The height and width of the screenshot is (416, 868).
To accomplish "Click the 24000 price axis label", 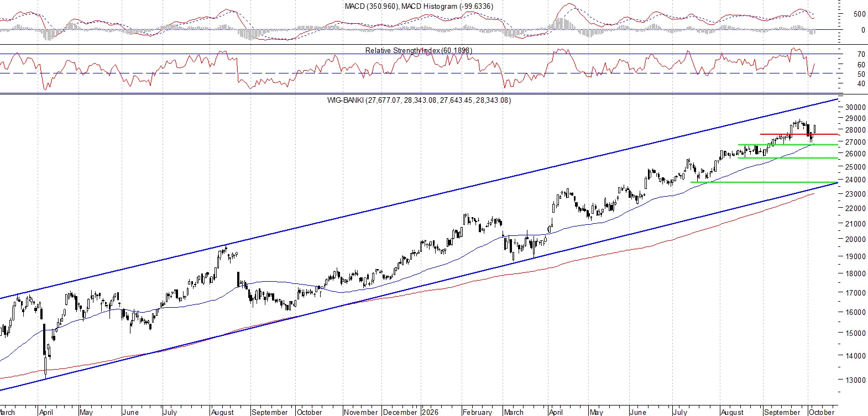I will coord(855,180).
